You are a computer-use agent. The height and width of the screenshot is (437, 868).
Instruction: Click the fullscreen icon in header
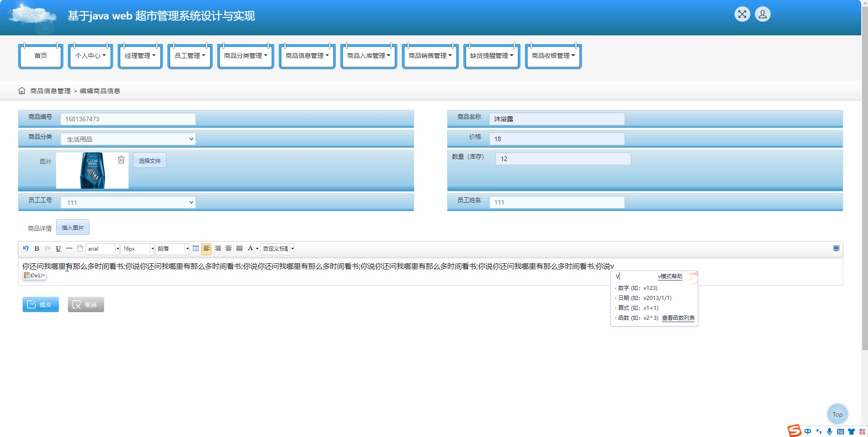742,14
